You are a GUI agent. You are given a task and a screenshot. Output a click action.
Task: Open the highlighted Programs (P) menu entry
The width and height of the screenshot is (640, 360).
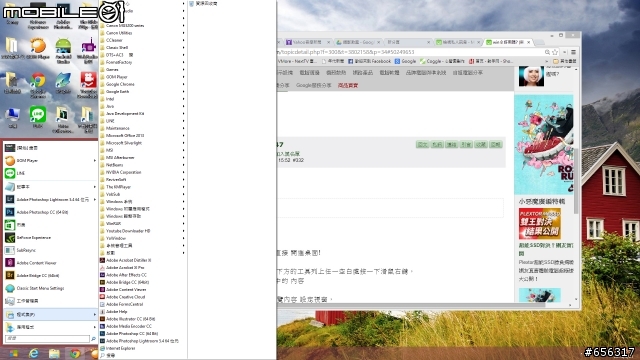(50, 315)
